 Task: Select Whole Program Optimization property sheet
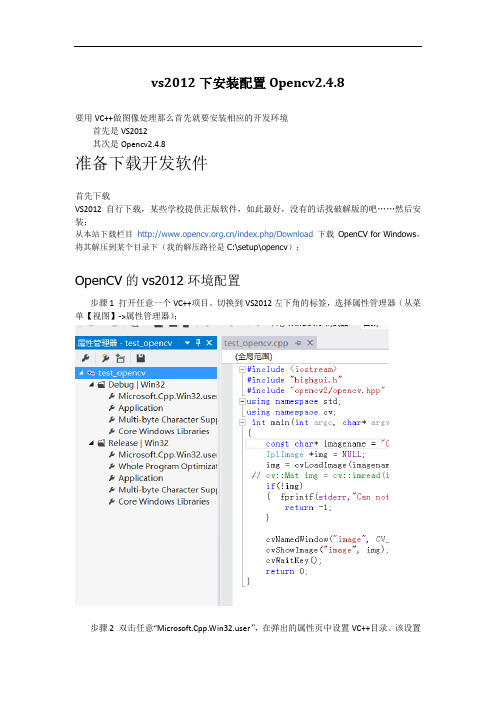(167, 466)
